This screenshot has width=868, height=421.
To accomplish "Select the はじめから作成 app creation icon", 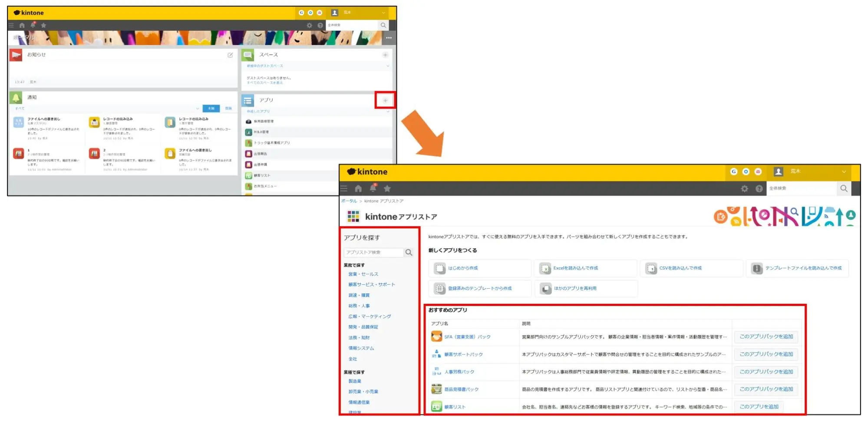I will 439,268.
